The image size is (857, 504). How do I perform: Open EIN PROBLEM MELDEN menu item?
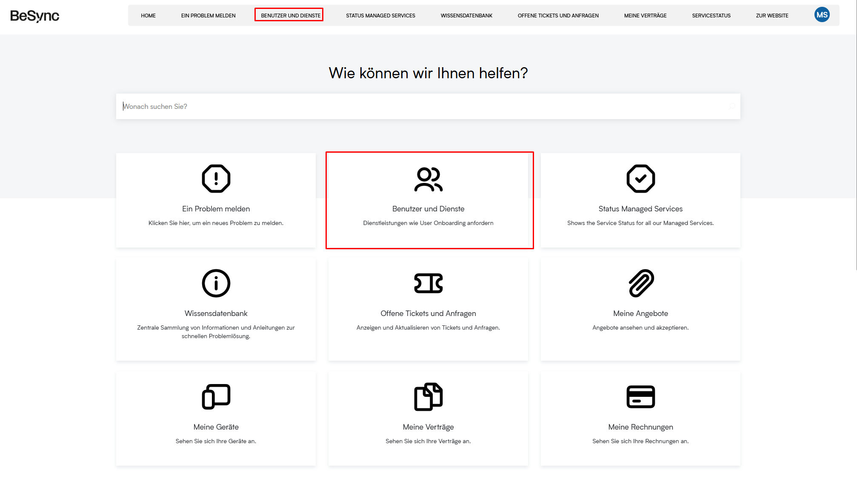click(x=208, y=16)
